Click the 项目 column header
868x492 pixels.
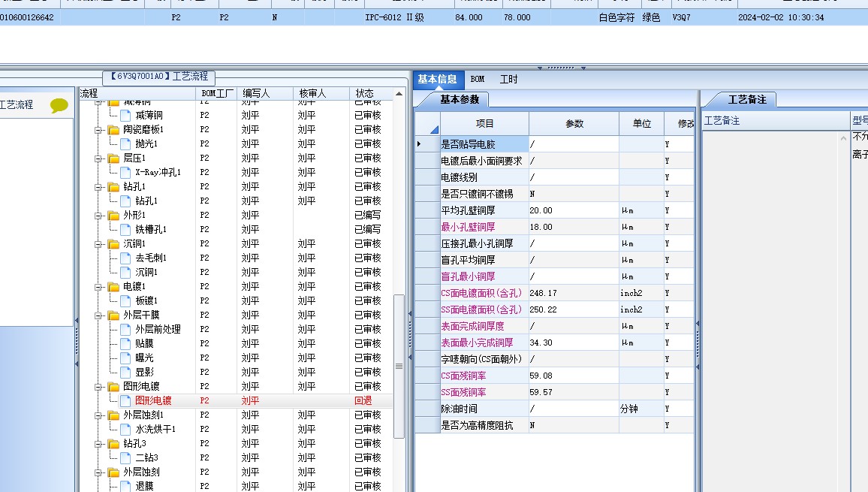[x=484, y=123]
